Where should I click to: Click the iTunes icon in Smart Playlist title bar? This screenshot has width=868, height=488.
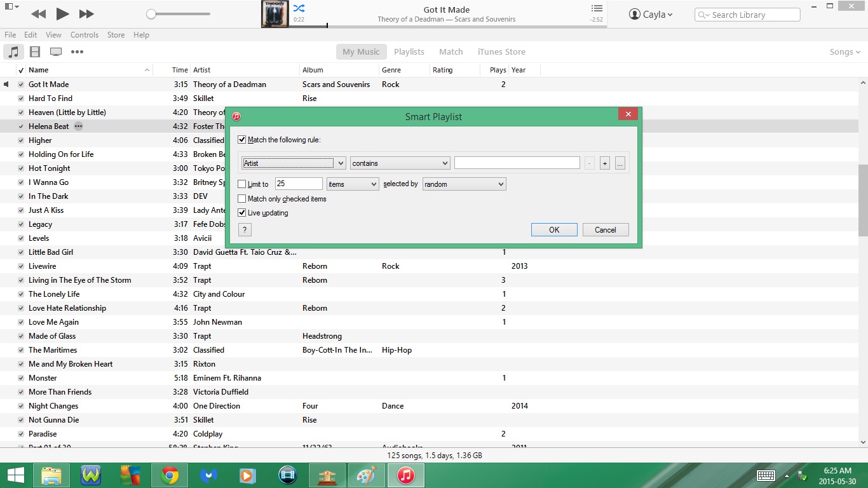pos(236,116)
